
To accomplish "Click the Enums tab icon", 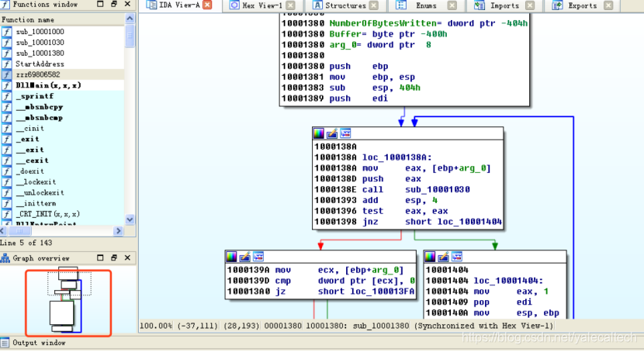I will point(401,5).
